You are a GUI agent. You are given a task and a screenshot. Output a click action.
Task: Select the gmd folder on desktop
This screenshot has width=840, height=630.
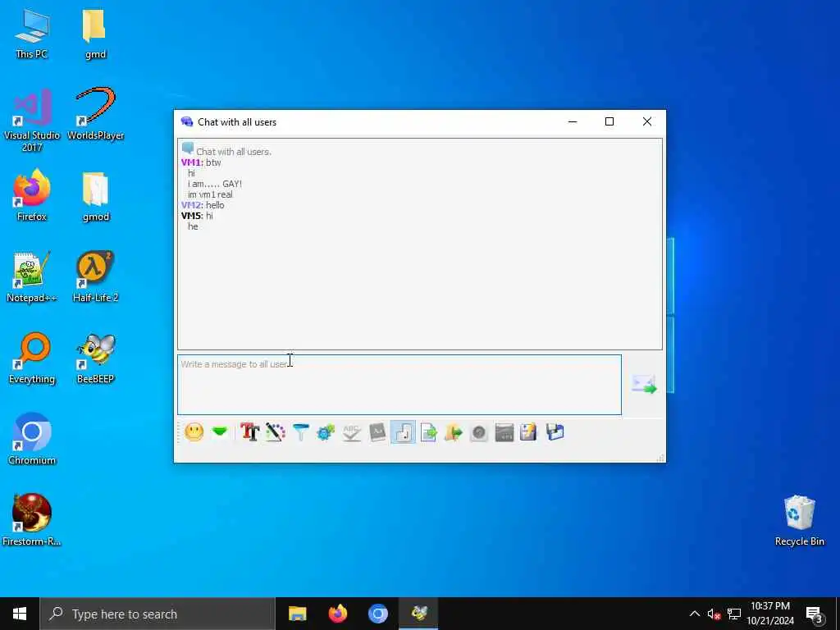click(95, 33)
